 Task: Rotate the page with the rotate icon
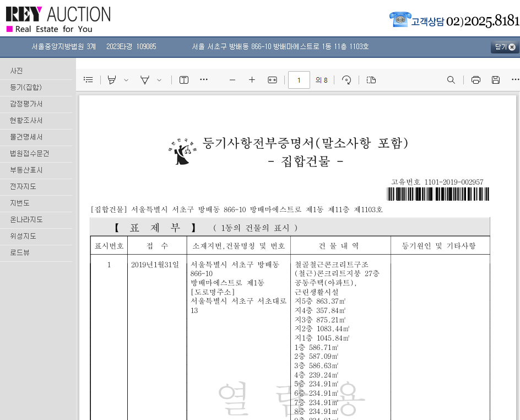(346, 79)
